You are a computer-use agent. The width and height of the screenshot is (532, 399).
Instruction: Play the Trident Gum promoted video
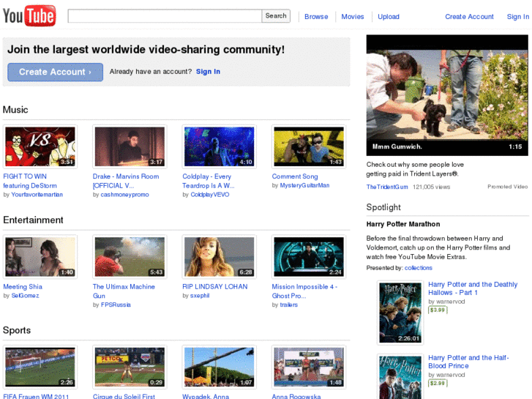[446, 95]
